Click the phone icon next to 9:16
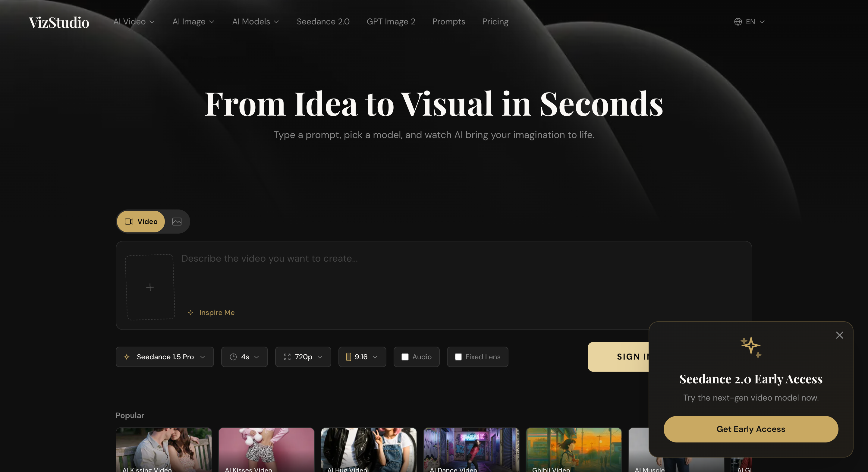The width and height of the screenshot is (868, 472). pyautogui.click(x=349, y=357)
